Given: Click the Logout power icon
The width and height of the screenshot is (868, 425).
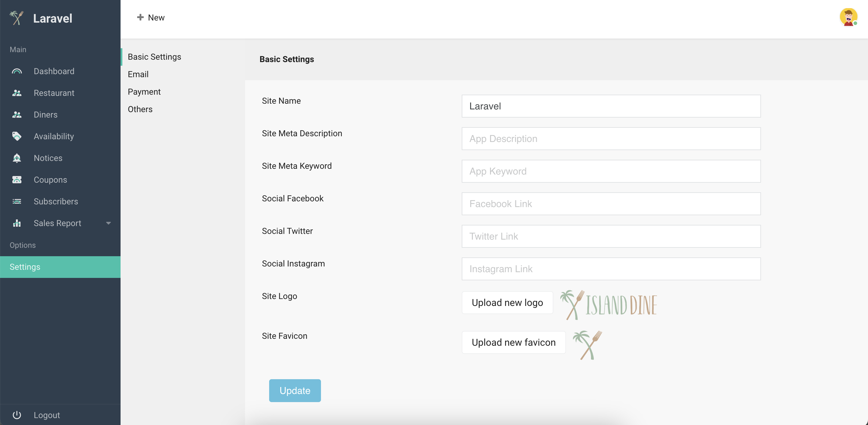Looking at the screenshot, I should pos(17,415).
